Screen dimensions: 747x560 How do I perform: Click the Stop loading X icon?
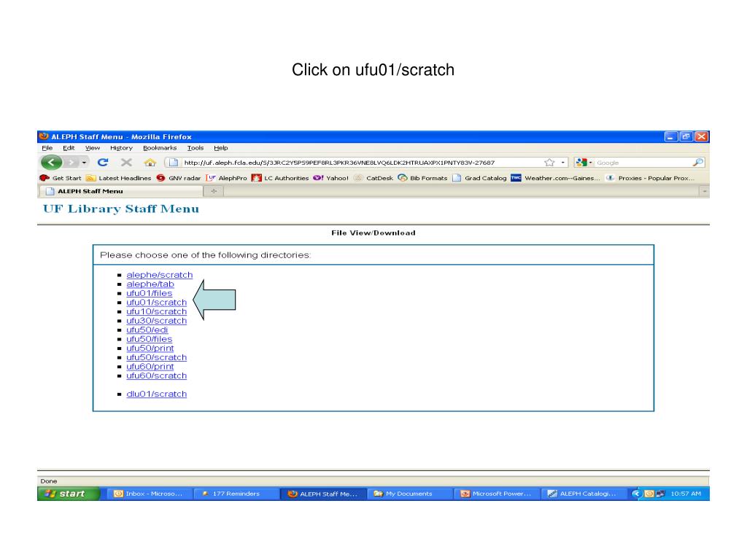point(126,163)
